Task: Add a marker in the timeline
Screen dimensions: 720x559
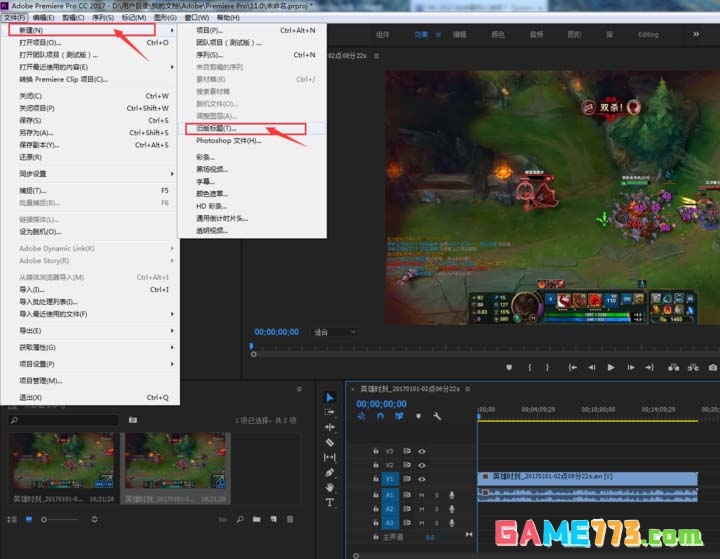Action: 418,416
